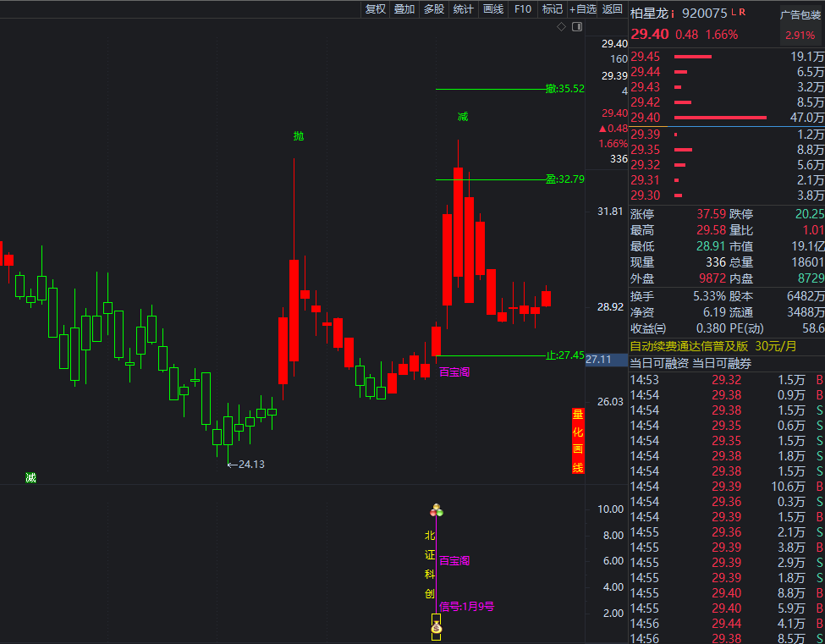Viewport: 825px width, 644px height.
Task: Click the 标记 mark button
Action: pyautogui.click(x=553, y=9)
